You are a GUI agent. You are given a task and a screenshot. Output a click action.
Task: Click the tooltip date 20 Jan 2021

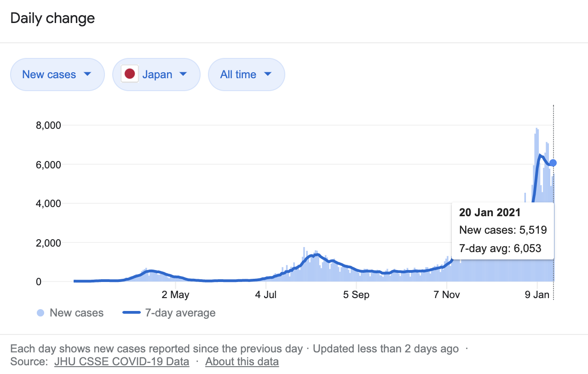[x=490, y=212]
